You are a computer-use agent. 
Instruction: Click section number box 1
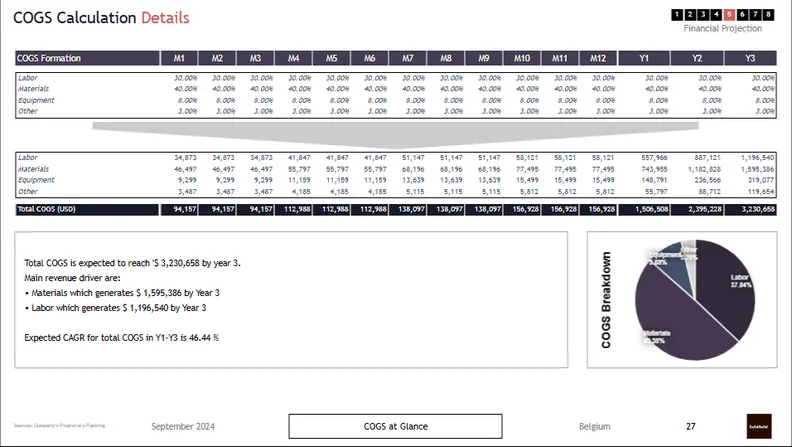point(677,15)
